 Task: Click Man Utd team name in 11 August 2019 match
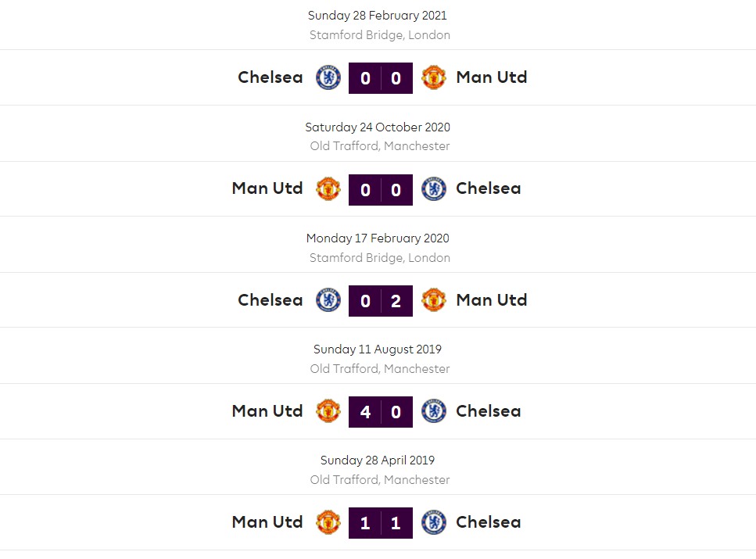tap(267, 411)
